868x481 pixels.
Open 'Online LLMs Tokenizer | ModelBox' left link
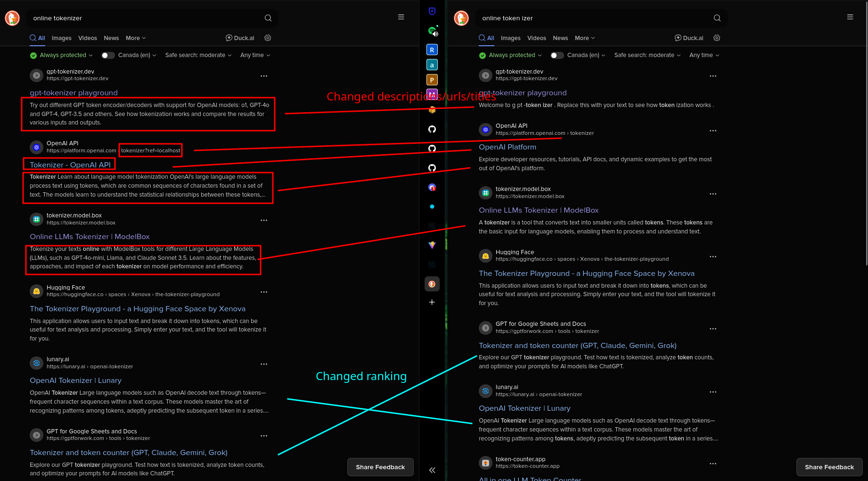90,237
